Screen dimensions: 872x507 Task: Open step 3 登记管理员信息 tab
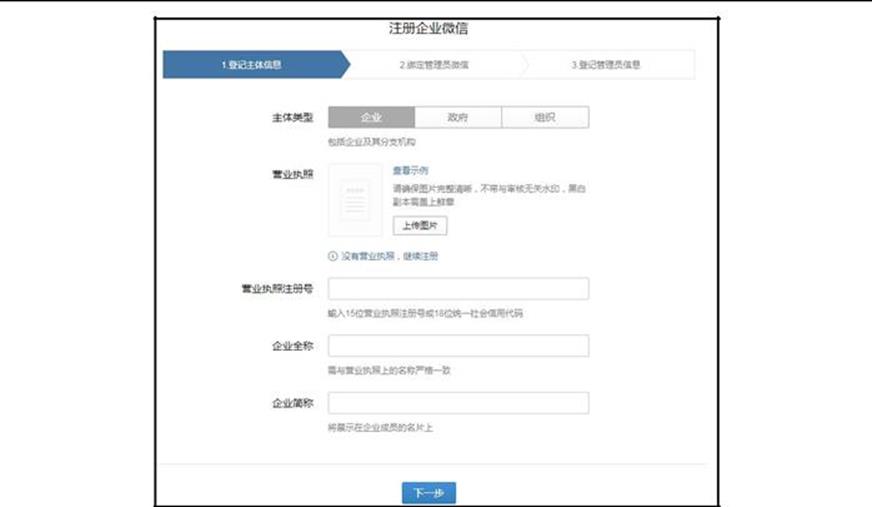(606, 65)
